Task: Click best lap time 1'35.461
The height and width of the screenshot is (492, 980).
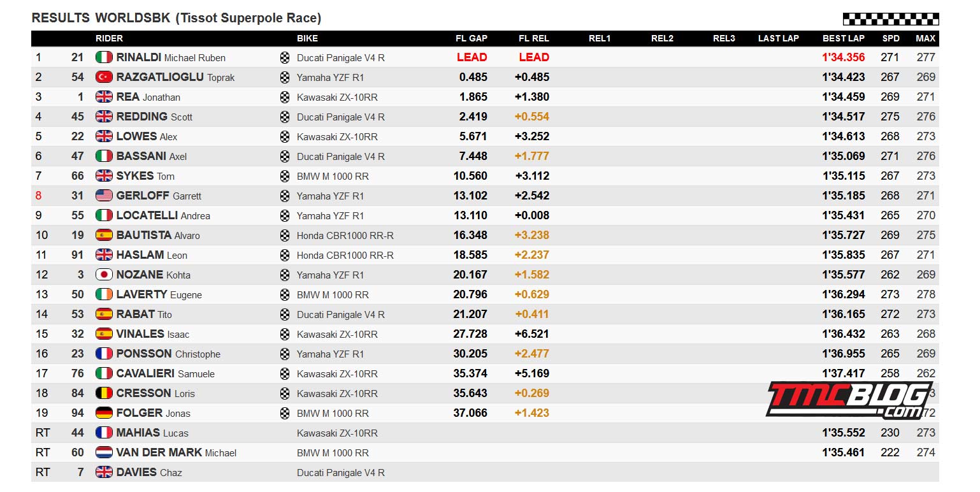Action: (844, 452)
